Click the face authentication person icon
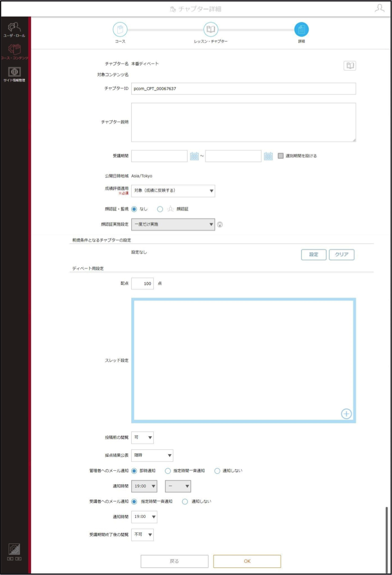Image resolution: width=392 pixels, height=575 pixels. [170, 209]
